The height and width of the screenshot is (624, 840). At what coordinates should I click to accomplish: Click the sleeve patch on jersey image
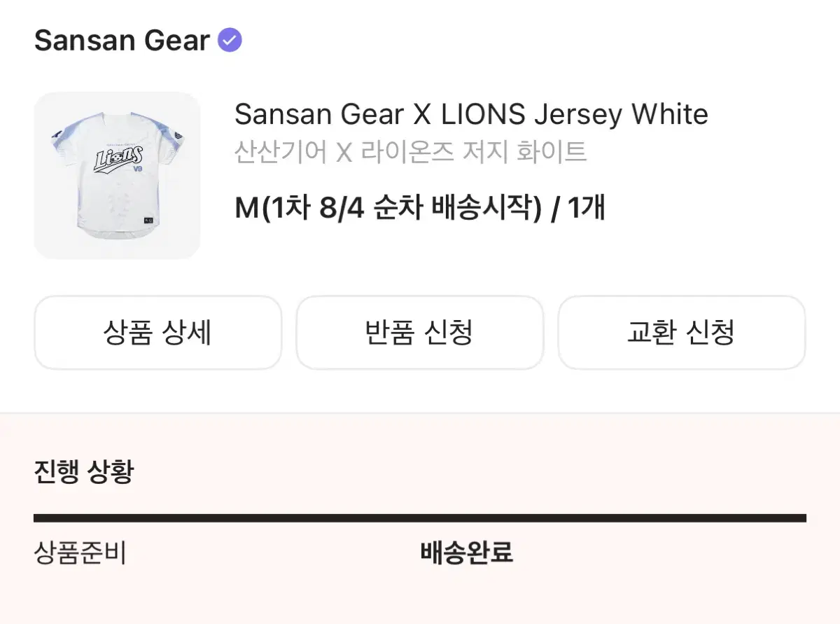coord(178,135)
